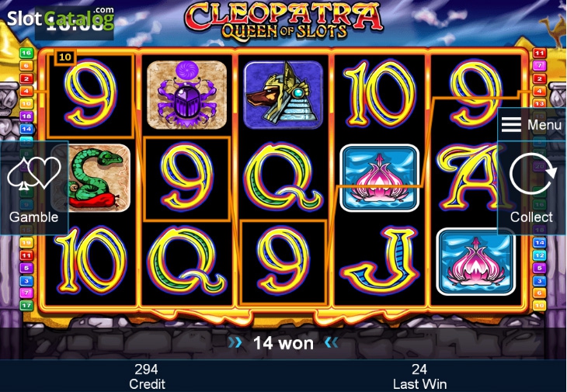Click the Collect circular arrow icon

tap(532, 174)
